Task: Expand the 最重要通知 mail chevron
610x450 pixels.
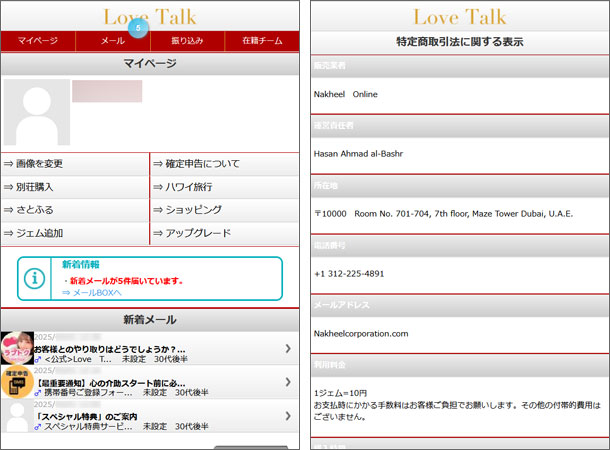Action: pyautogui.click(x=288, y=382)
